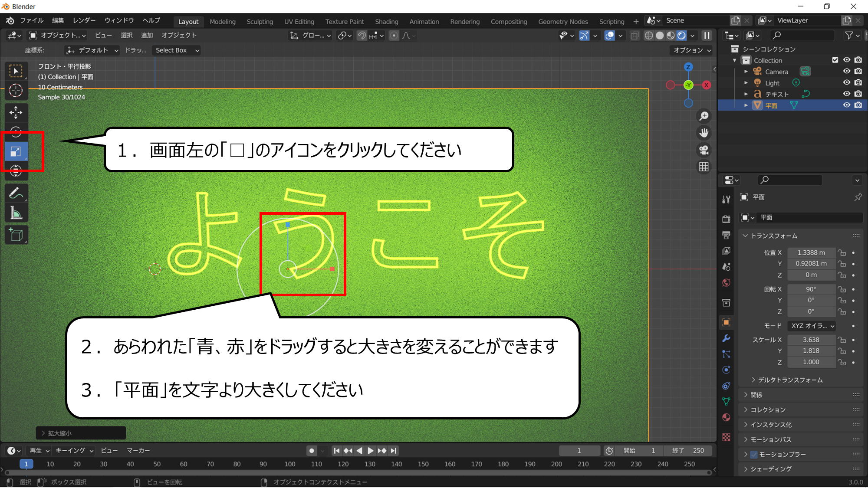Screen dimensions: 868x488
Task: Expand the デルタトランスフォーム section
Action: 789,380
